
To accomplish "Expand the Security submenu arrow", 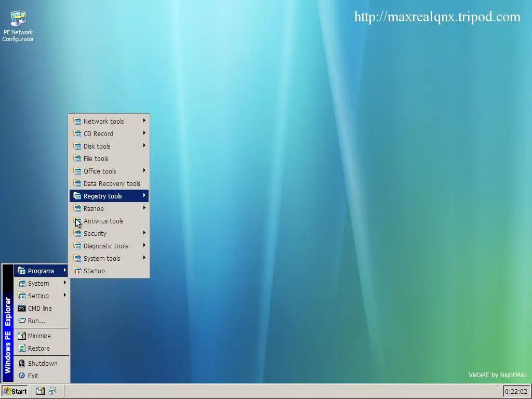I will click(x=144, y=233).
